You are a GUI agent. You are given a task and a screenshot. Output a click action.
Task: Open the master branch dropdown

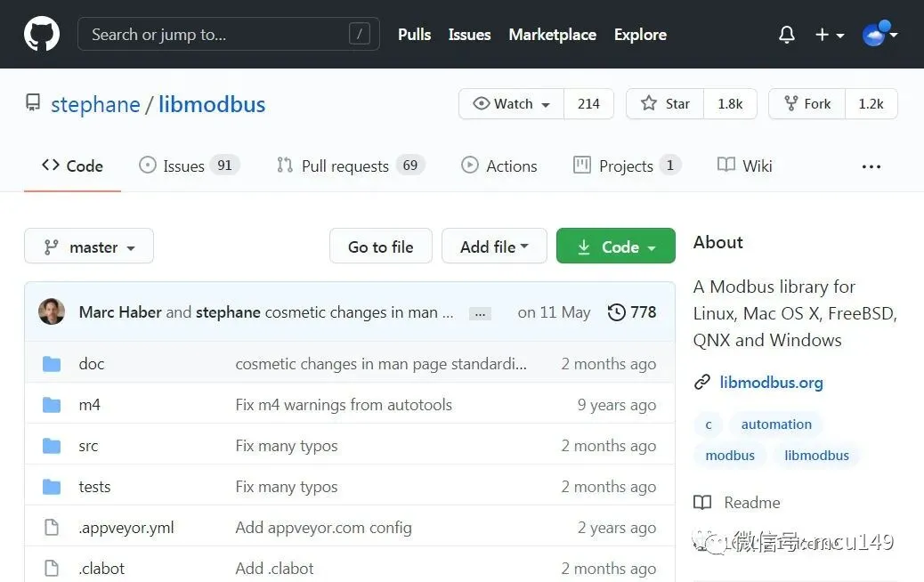coord(89,247)
